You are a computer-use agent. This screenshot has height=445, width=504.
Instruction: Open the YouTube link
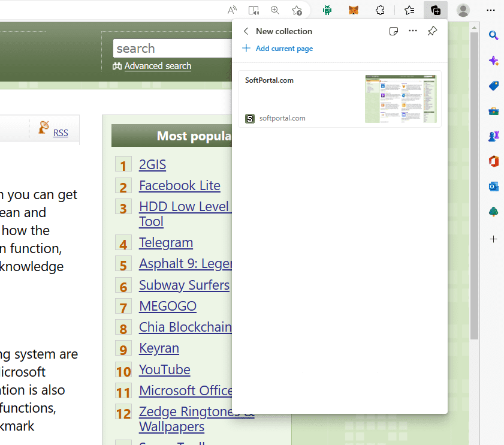[x=165, y=369]
